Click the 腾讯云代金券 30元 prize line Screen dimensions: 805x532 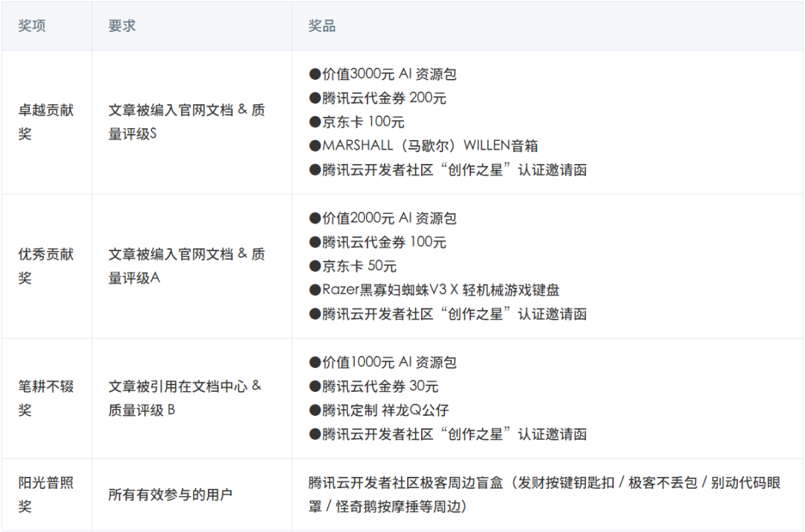tap(373, 386)
